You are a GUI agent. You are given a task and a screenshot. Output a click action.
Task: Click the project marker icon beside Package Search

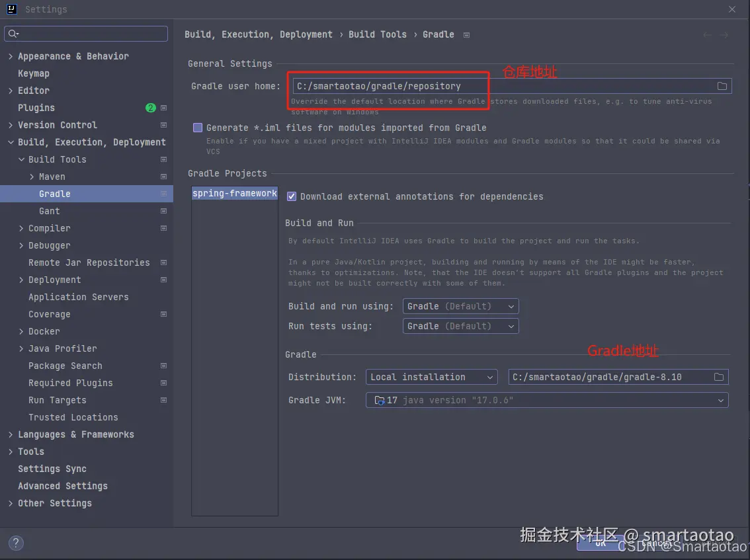coord(163,366)
